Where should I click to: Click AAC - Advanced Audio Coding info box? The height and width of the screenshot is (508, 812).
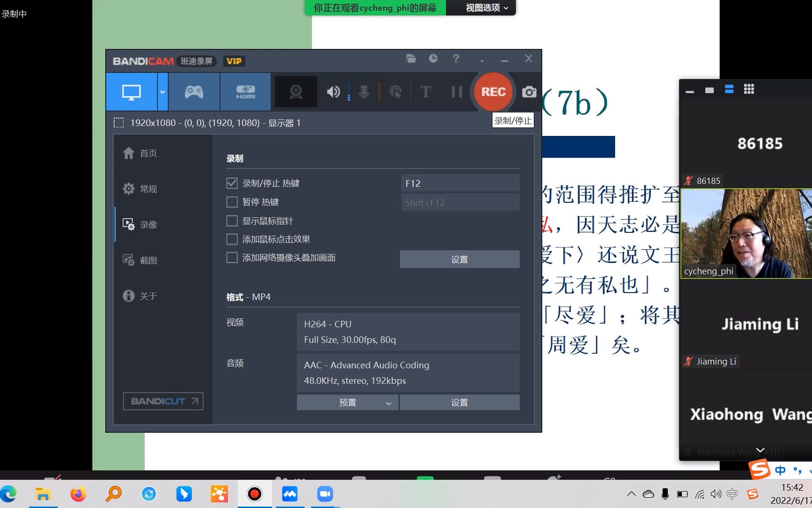click(408, 373)
